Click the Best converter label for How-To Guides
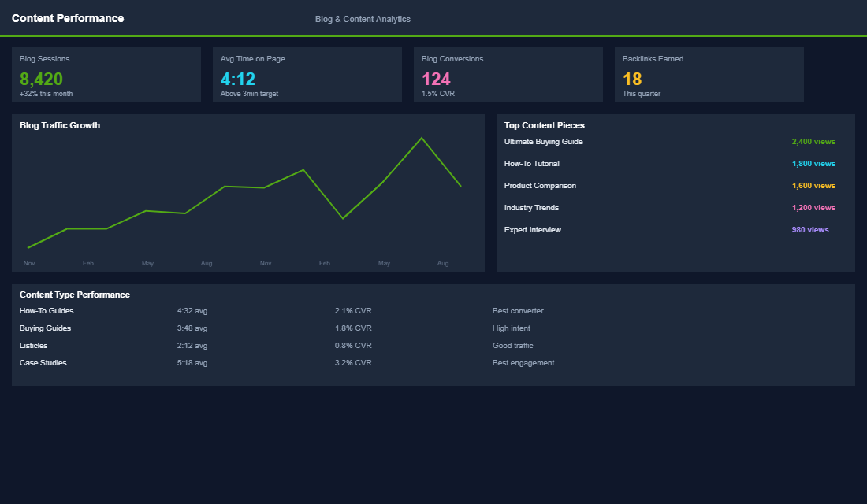Image resolution: width=867 pixels, height=504 pixels. pos(517,310)
